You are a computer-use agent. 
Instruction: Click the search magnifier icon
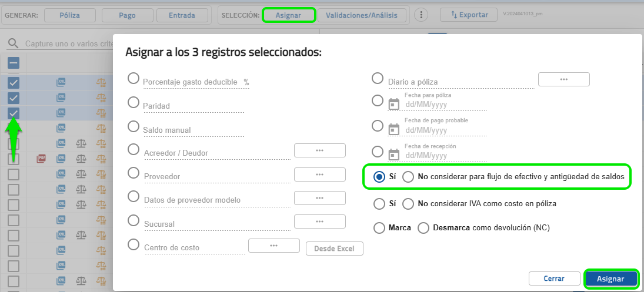click(13, 44)
